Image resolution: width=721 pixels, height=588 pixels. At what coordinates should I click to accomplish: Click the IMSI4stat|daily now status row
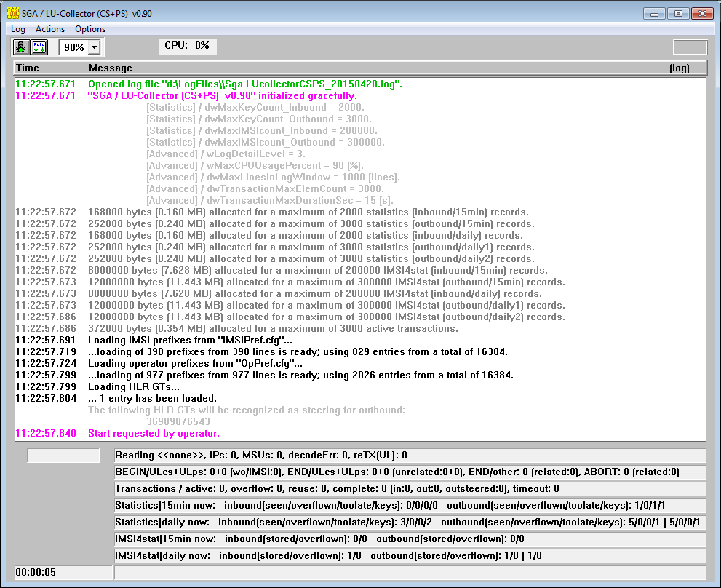pyautogui.click(x=410, y=556)
